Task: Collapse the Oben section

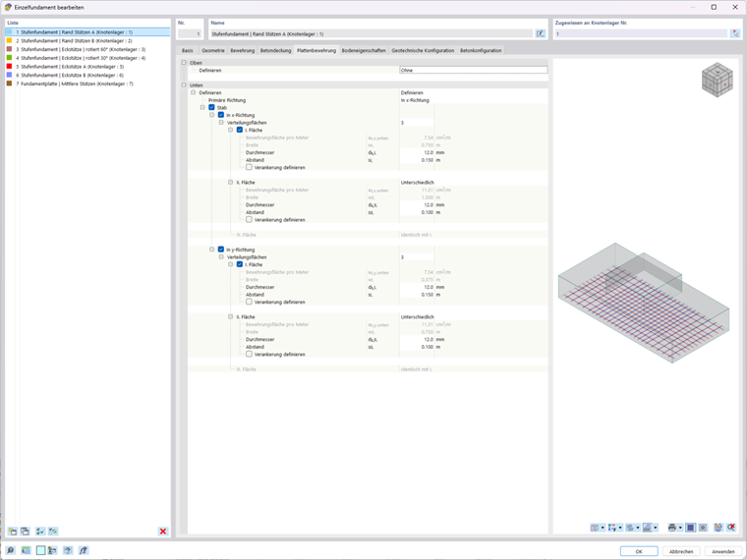Action: [x=184, y=62]
